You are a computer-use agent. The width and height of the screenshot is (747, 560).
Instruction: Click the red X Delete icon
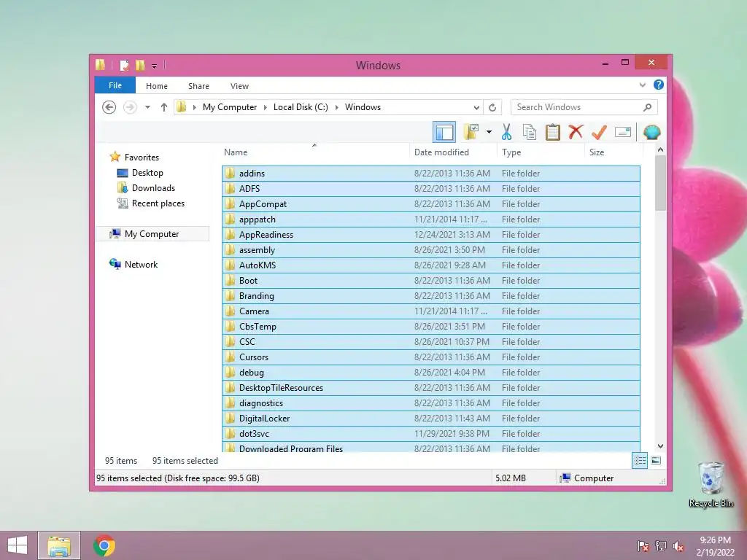click(576, 132)
